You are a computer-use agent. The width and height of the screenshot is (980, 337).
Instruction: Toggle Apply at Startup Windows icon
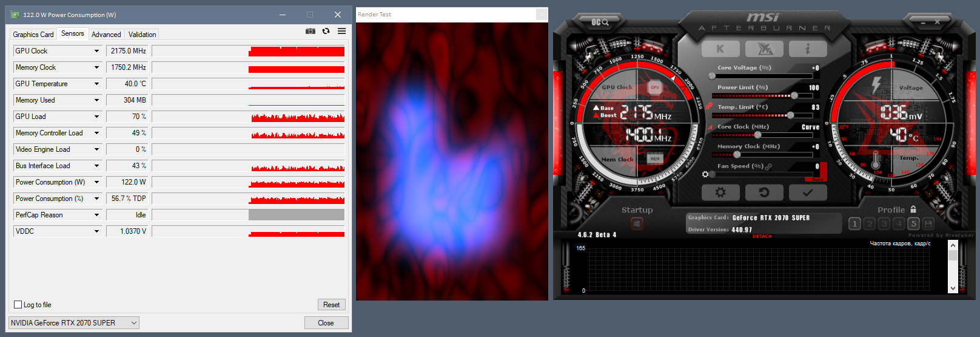point(637,224)
